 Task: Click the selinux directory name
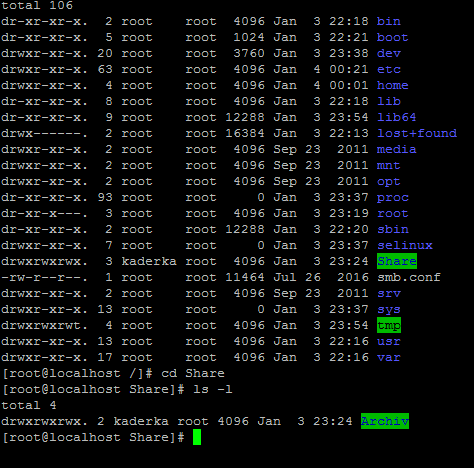tap(405, 245)
